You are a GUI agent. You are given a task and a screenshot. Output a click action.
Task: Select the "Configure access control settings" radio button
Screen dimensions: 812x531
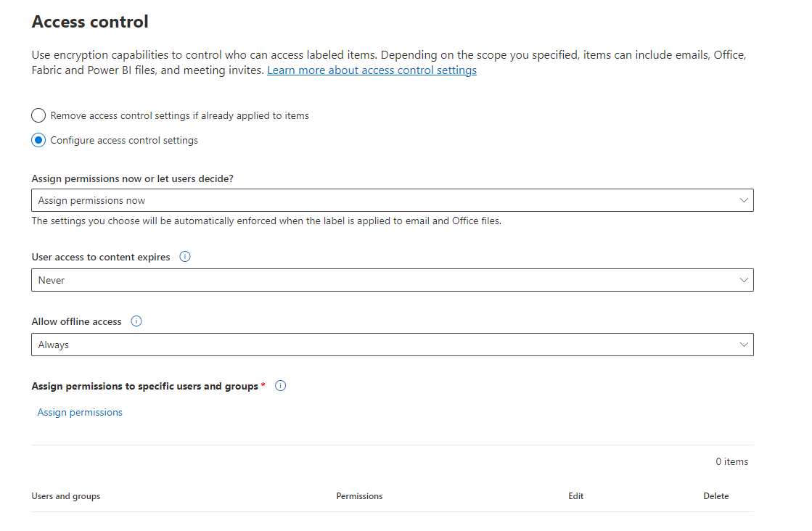click(x=38, y=140)
